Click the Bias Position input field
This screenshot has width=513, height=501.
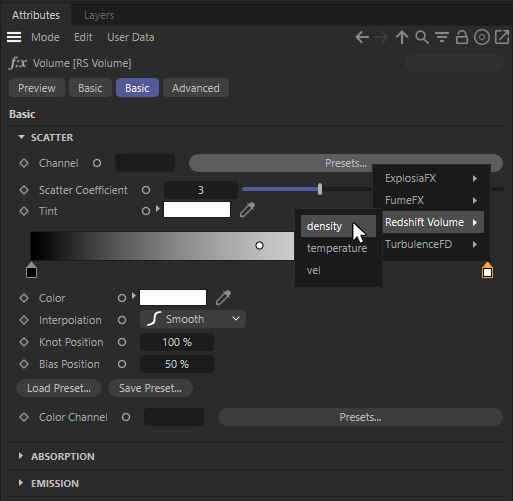[177, 364]
